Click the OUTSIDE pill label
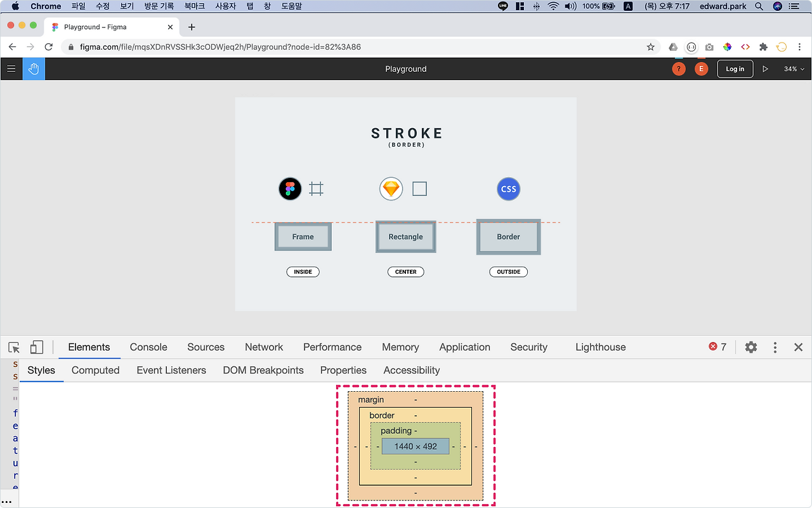This screenshot has width=812, height=508. point(509,272)
